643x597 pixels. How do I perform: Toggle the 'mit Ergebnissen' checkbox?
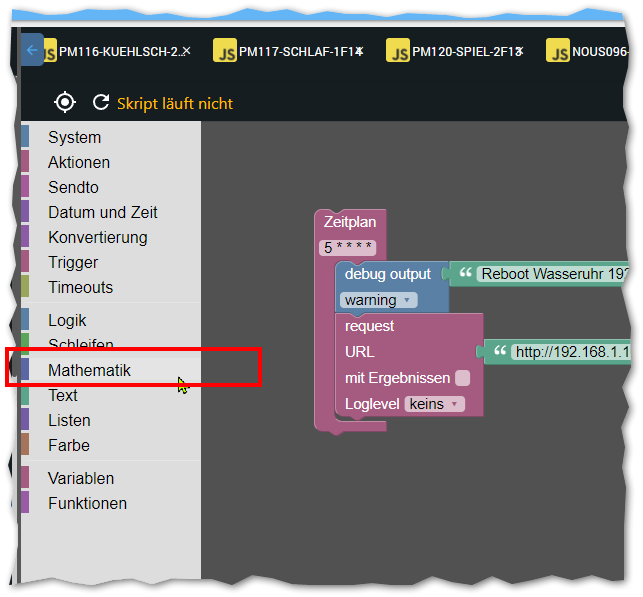click(462, 378)
